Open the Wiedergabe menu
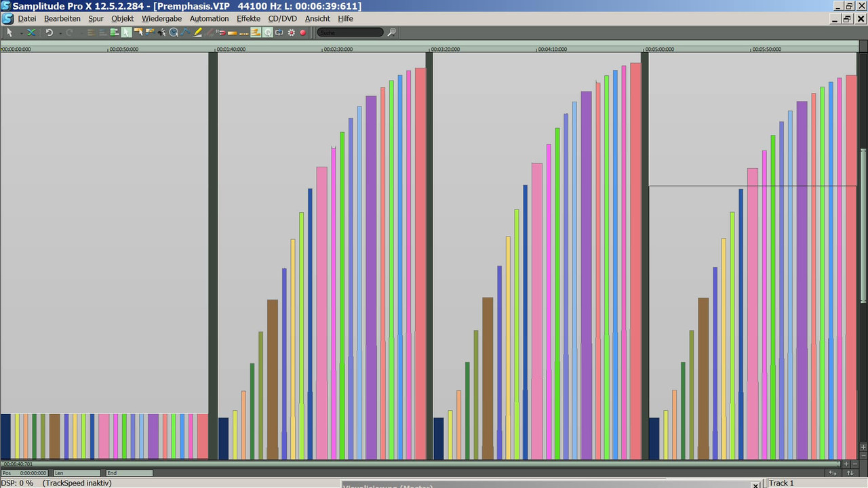 coord(161,18)
